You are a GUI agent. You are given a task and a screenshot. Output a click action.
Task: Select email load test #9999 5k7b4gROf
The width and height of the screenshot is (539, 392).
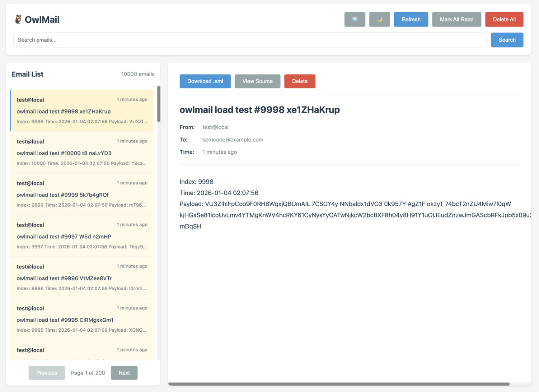point(82,194)
